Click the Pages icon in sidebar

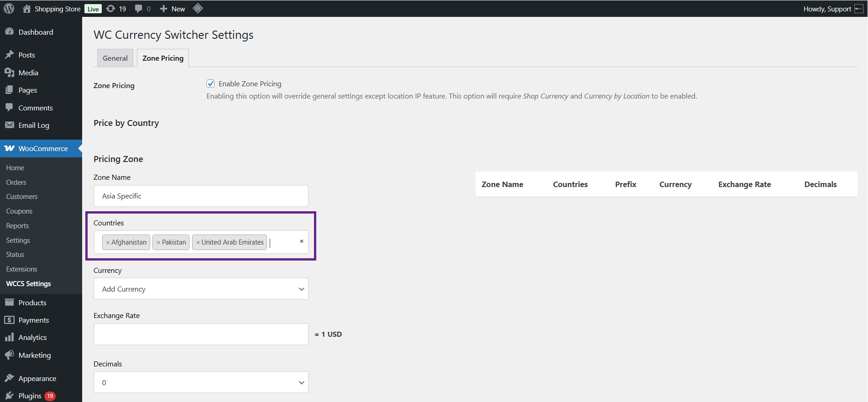(9, 90)
